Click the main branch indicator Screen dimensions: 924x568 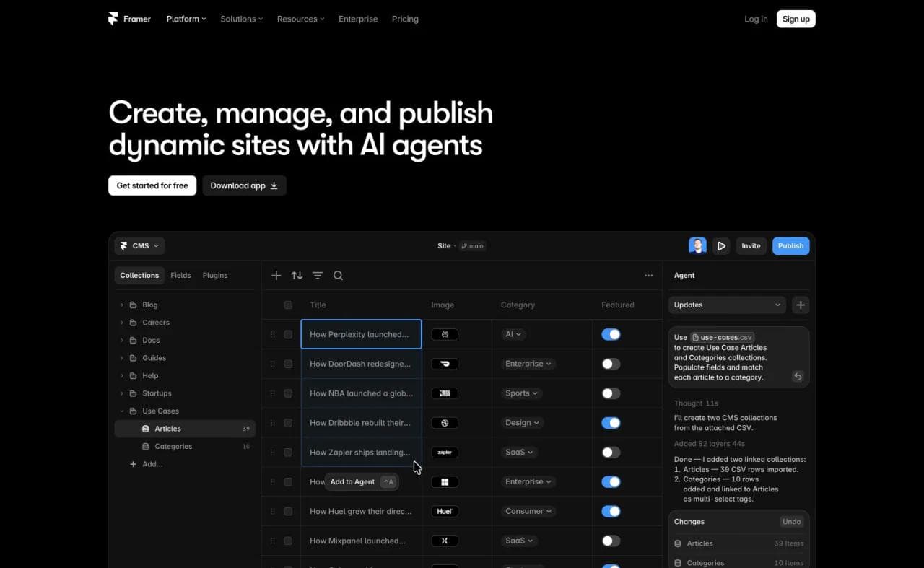[x=472, y=246]
